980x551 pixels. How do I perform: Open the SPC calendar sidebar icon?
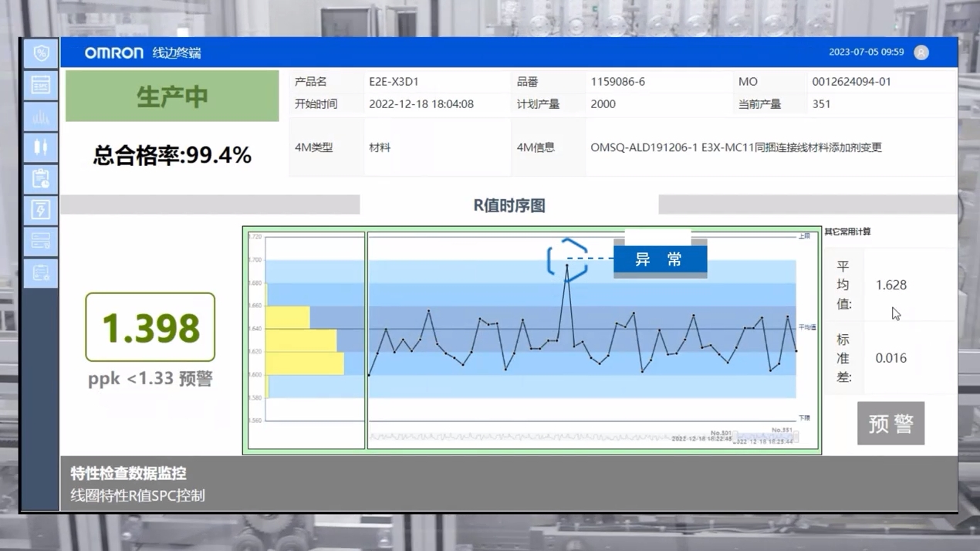[41, 85]
